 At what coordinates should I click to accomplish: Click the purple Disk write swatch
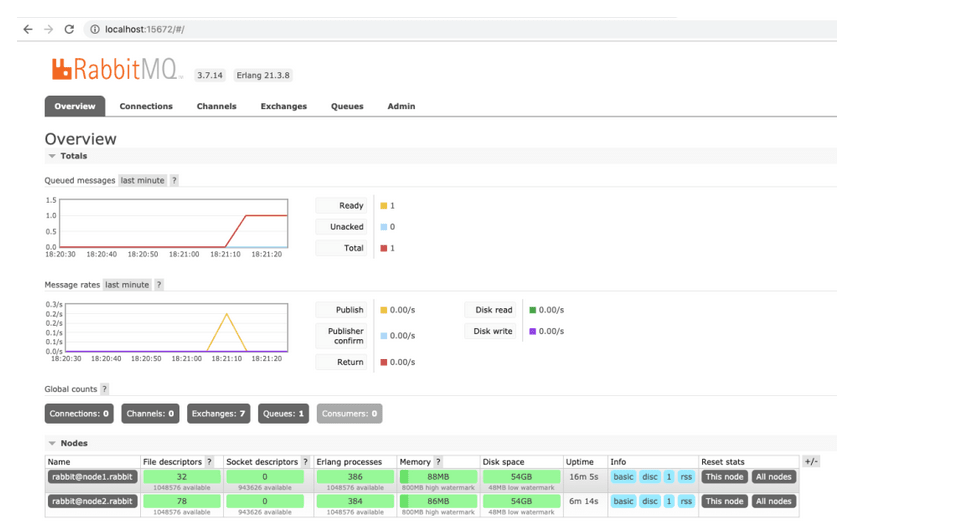click(x=533, y=331)
